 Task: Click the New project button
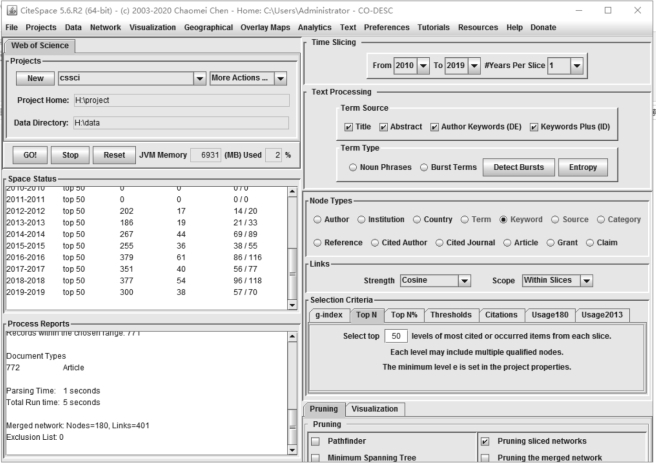coord(34,78)
